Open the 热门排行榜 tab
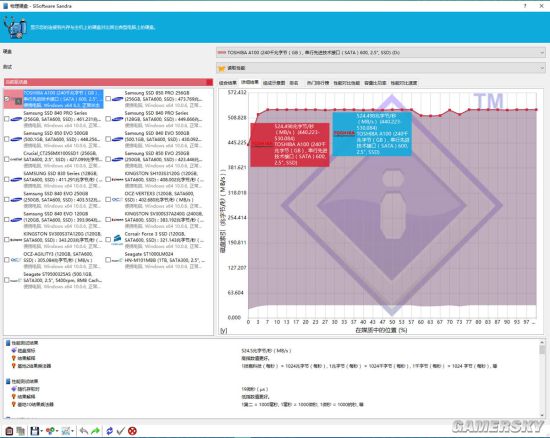This screenshot has width=550, height=438. [x=318, y=83]
